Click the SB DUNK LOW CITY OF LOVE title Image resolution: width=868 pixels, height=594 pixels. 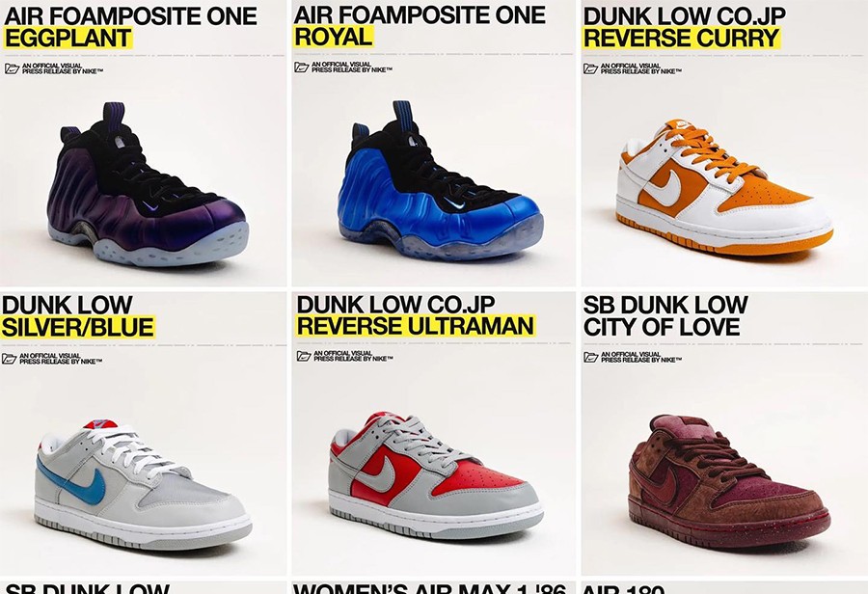[x=665, y=315]
